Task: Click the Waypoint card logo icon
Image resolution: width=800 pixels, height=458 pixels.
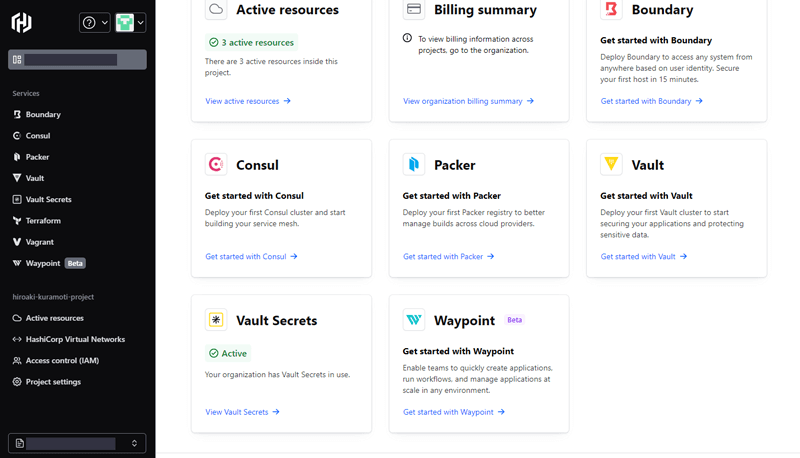Action: tap(414, 320)
